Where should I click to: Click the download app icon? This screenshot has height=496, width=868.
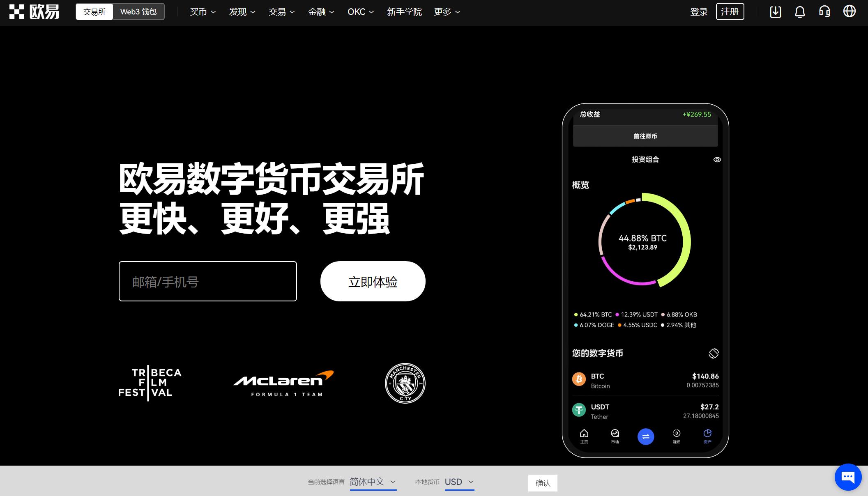pos(774,11)
